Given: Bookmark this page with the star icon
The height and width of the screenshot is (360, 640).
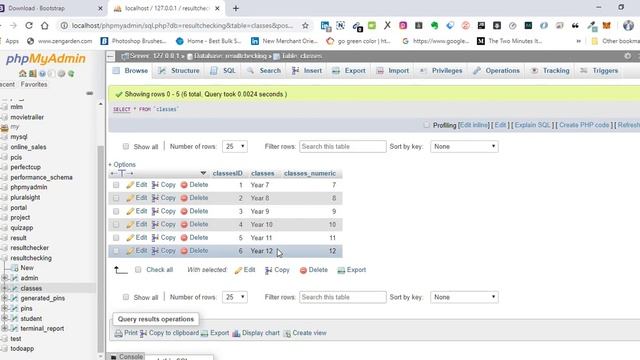Looking at the screenshot, I should (x=305, y=25).
